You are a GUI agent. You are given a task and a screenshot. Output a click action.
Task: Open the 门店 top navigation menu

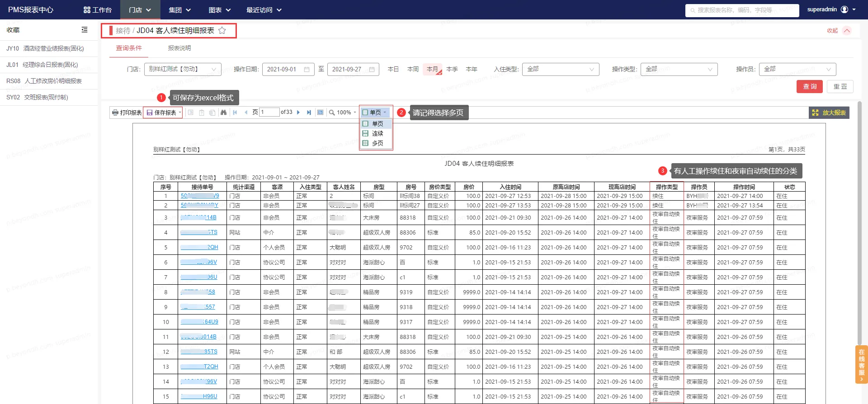pos(140,10)
